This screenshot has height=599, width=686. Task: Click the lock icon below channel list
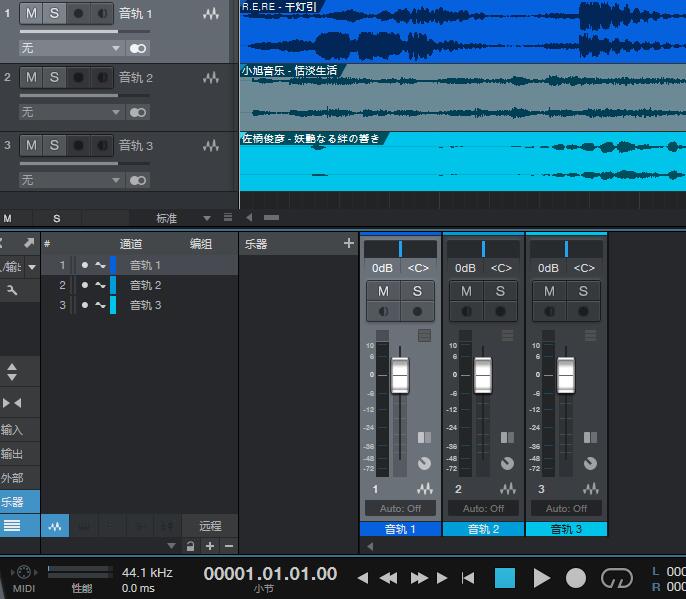tap(190, 546)
